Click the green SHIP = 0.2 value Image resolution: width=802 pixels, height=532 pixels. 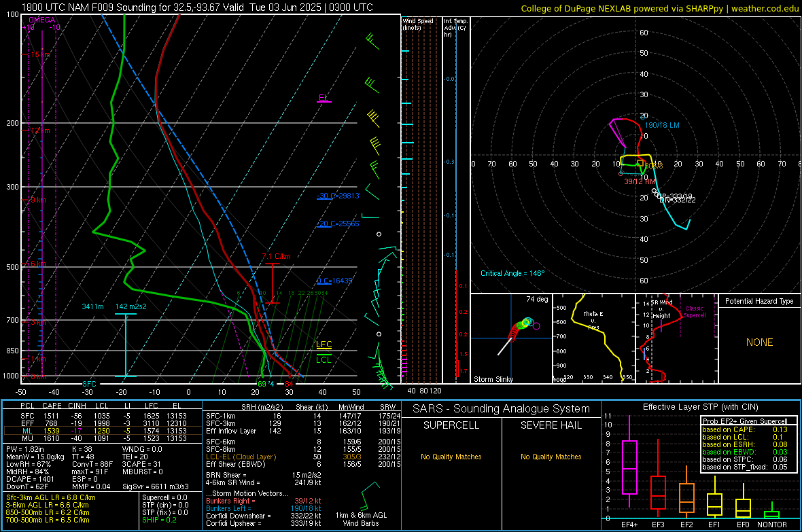tap(159, 520)
